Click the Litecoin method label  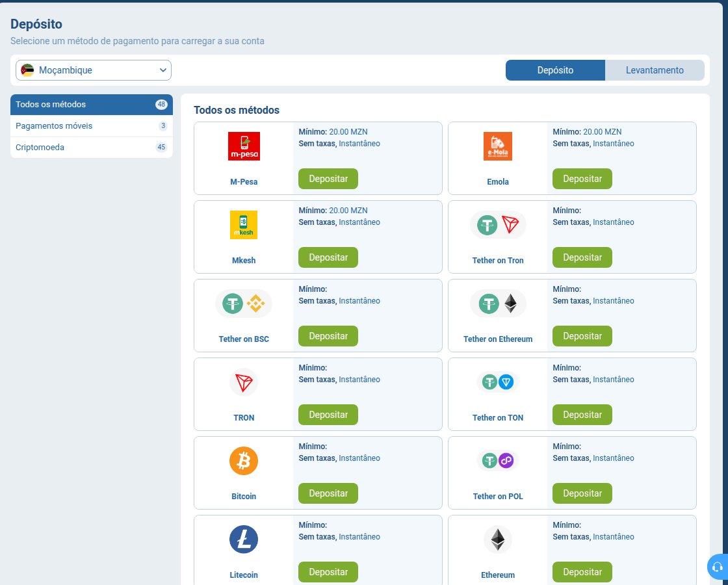pos(244,575)
